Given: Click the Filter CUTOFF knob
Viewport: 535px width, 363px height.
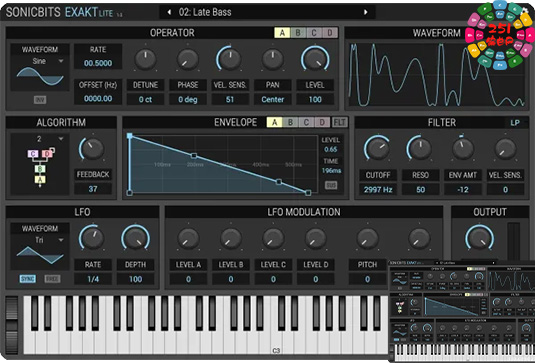Looking at the screenshot, I should pos(378,149).
